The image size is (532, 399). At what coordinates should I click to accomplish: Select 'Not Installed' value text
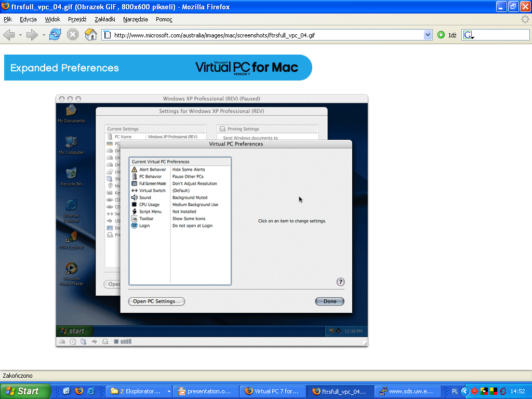184,211
